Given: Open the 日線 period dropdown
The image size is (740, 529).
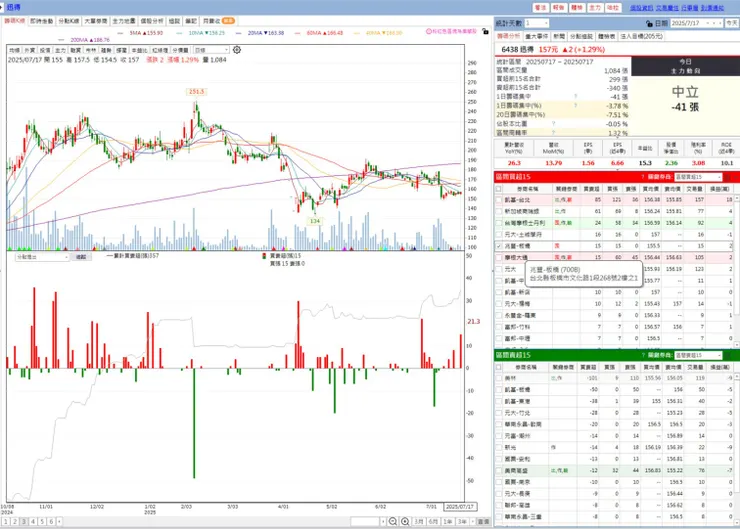Looking at the screenshot, I should click(x=211, y=50).
